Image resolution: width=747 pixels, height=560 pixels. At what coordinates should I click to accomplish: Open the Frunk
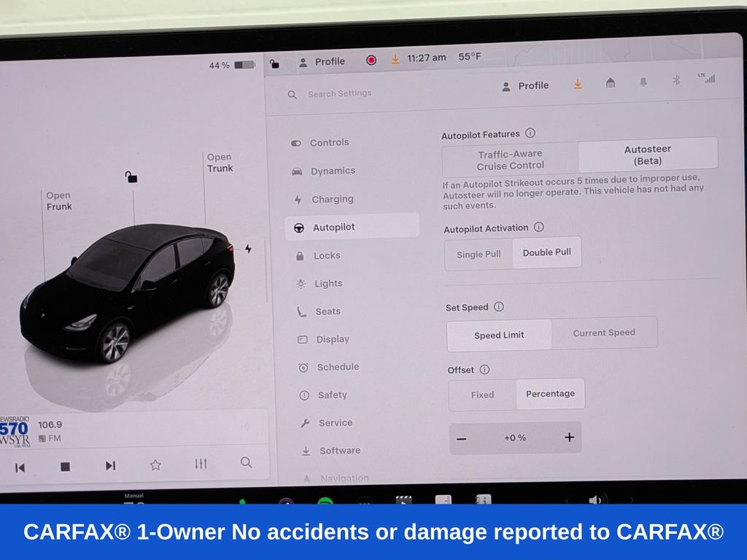click(x=59, y=201)
